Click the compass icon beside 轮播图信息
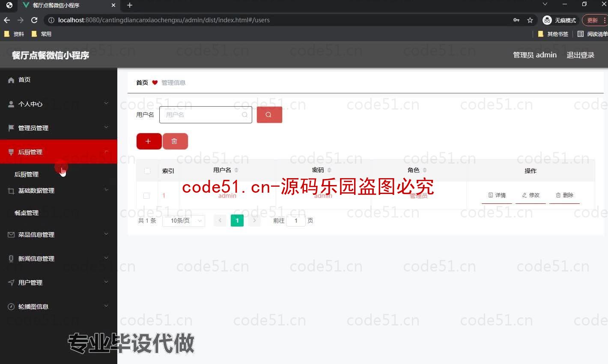The width and height of the screenshot is (608, 364). [x=11, y=307]
